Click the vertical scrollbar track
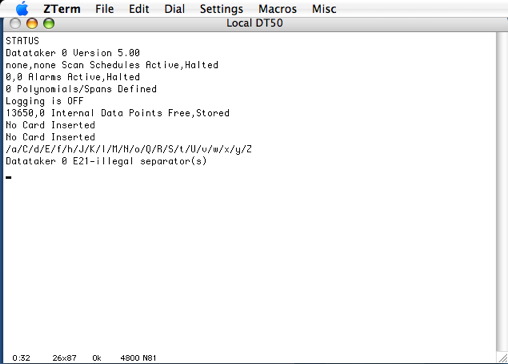Viewport: 508px width, 364px height. [x=502, y=192]
